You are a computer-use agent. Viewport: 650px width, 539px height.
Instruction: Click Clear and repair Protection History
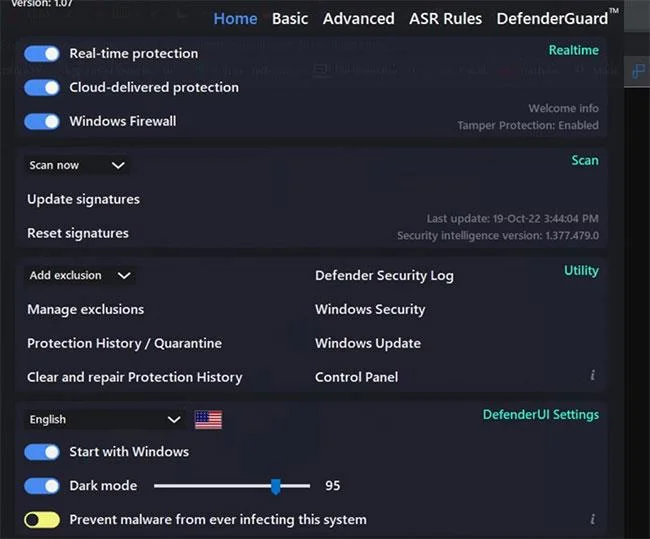(x=135, y=378)
